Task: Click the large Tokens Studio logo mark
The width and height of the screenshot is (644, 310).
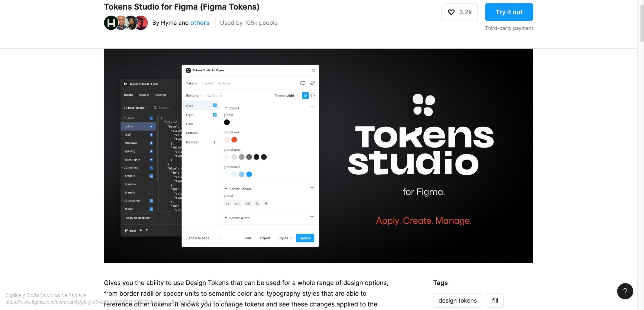Action: point(424,105)
